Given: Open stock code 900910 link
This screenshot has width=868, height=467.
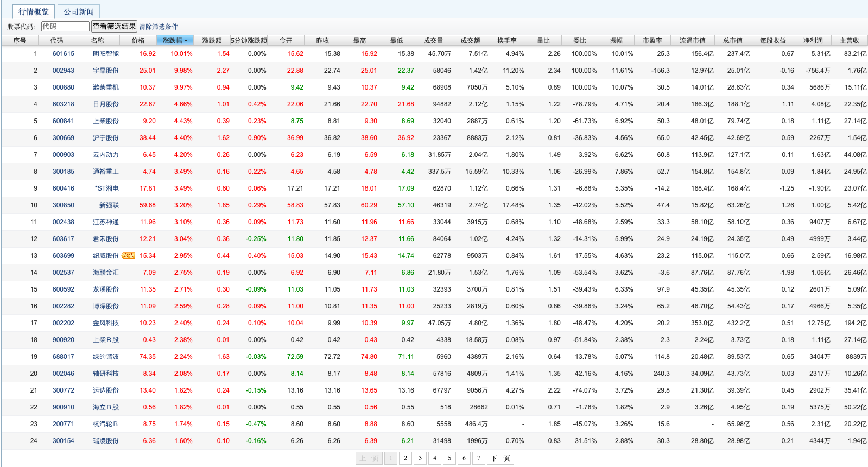Looking at the screenshot, I should point(64,407).
